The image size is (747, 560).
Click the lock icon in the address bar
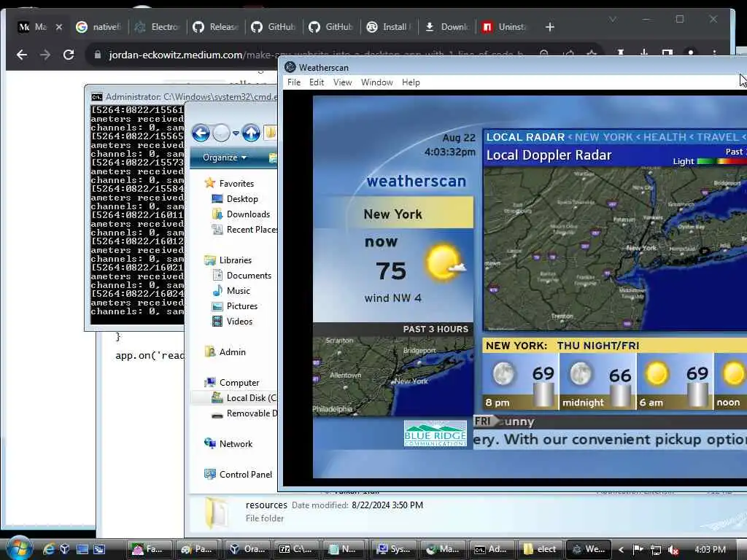tap(98, 55)
